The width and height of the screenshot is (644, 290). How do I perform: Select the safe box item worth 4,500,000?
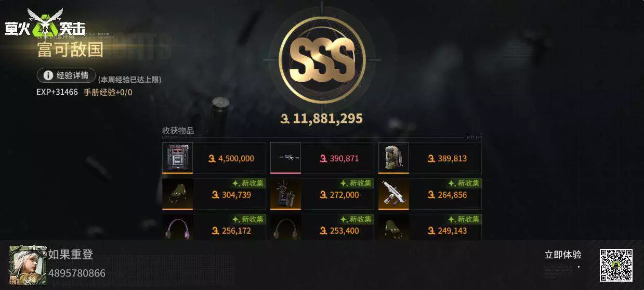coord(214,158)
